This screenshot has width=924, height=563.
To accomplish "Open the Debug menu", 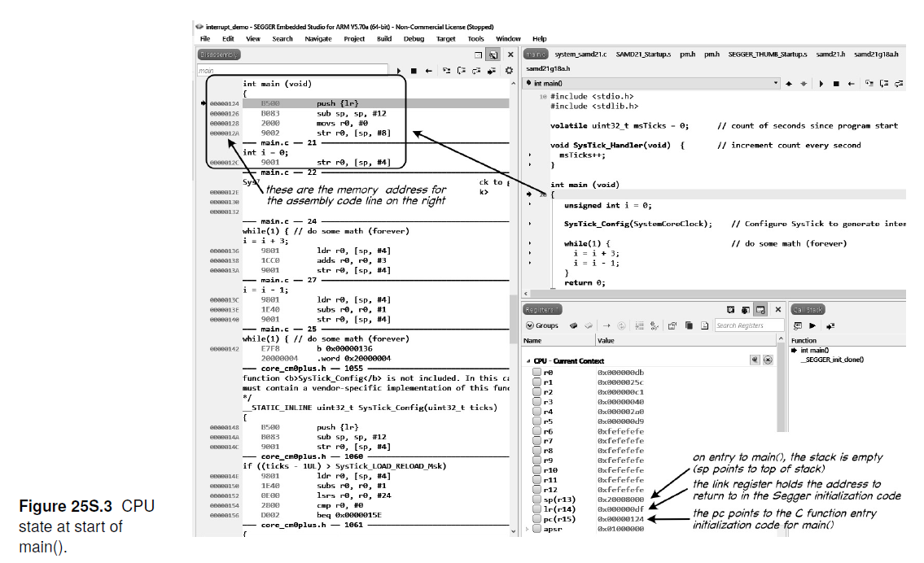I will coord(414,38).
